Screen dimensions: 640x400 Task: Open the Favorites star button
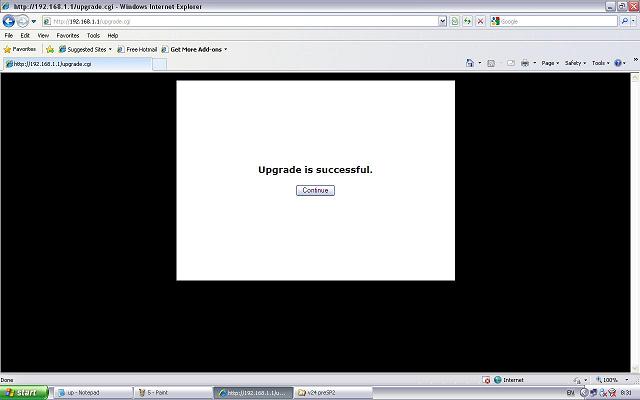tap(20, 49)
